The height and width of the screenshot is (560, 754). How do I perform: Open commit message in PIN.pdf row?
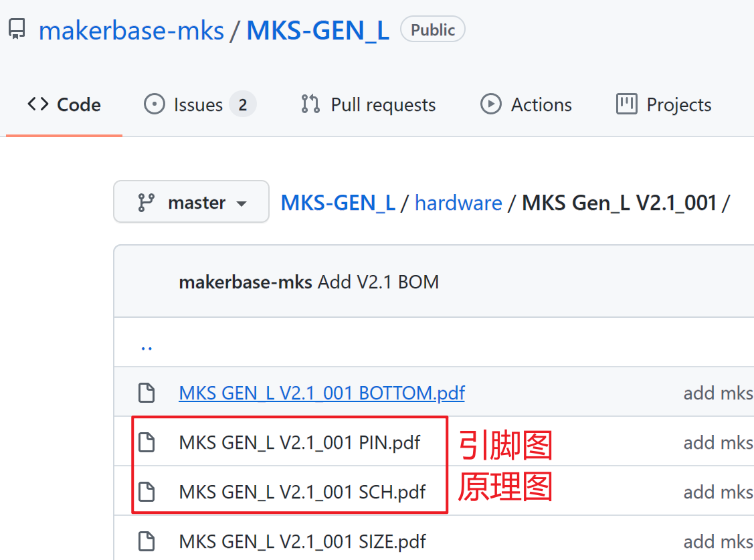tap(719, 443)
